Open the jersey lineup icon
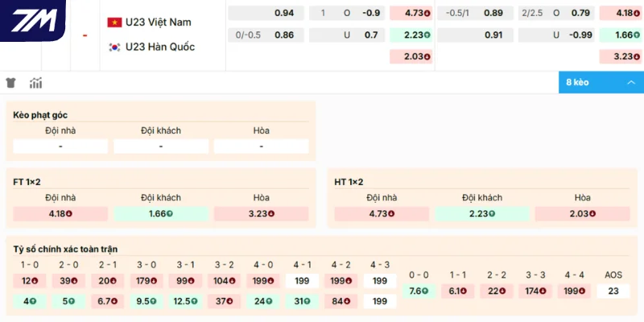 click(x=11, y=83)
